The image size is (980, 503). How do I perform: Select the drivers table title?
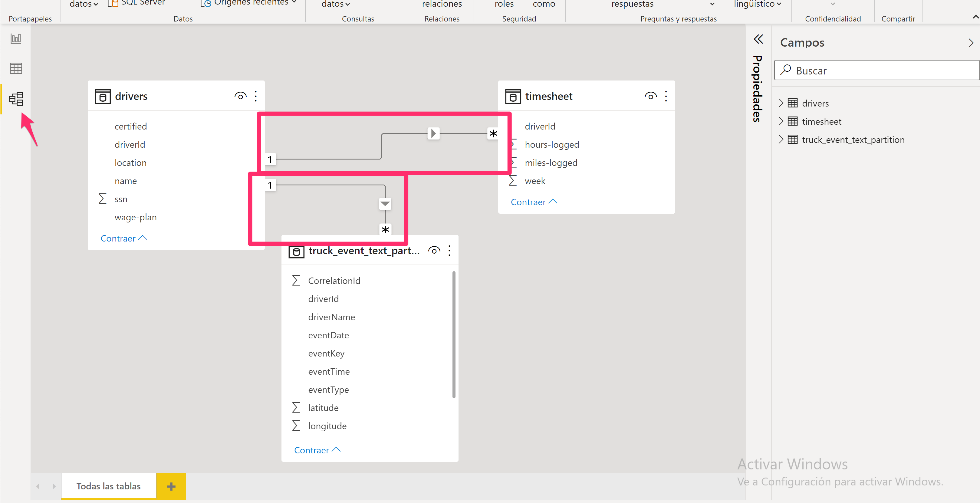coord(131,96)
